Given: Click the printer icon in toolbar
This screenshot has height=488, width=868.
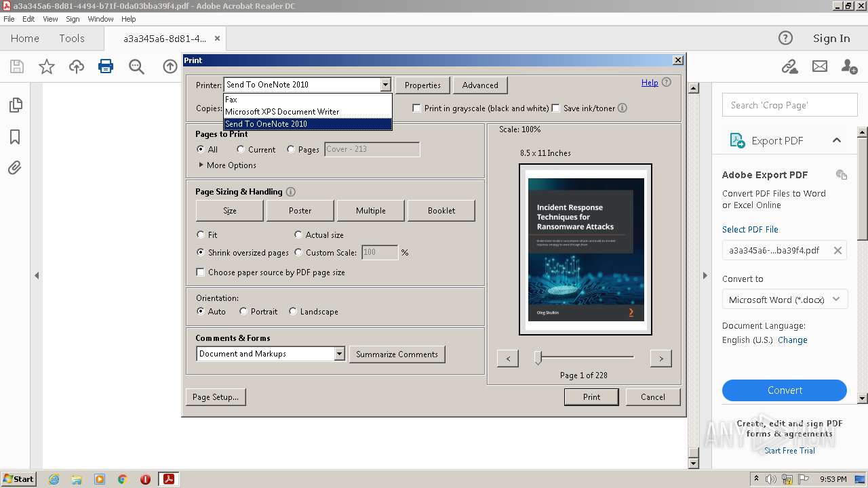Looking at the screenshot, I should click(106, 66).
